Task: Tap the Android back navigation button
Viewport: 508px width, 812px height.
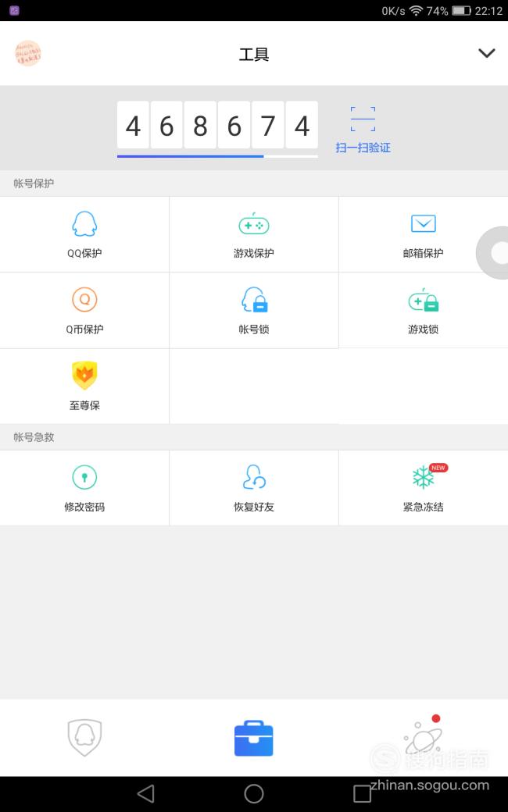Action: point(145,793)
